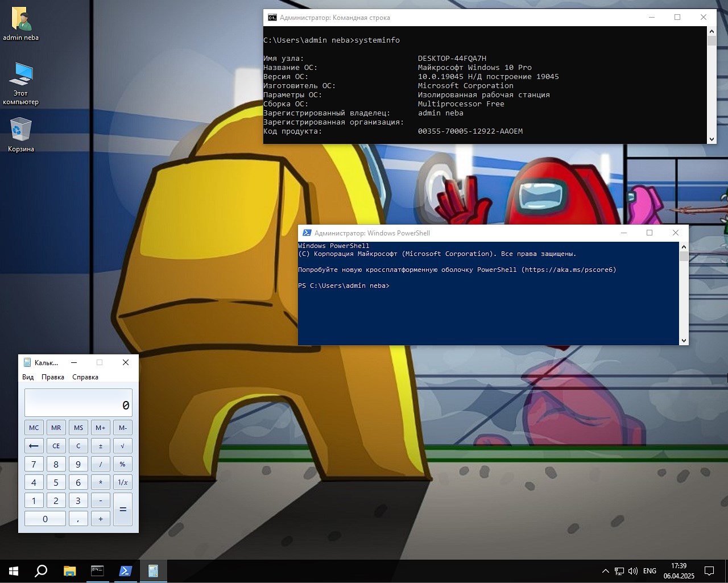Switch to Calculator on the taskbar
Screen dimensions: 728x583
153,571
